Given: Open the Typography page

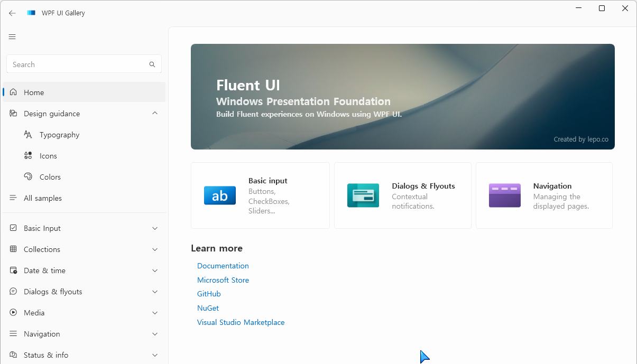Looking at the screenshot, I should (84, 135).
